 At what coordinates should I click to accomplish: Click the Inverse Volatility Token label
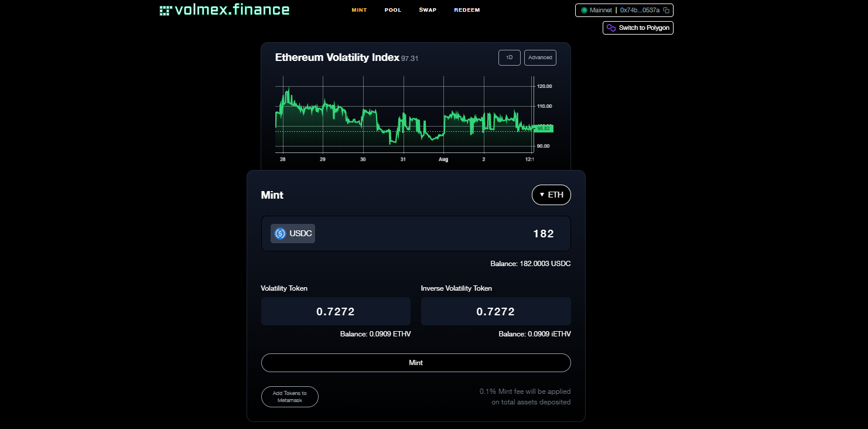pyautogui.click(x=456, y=288)
